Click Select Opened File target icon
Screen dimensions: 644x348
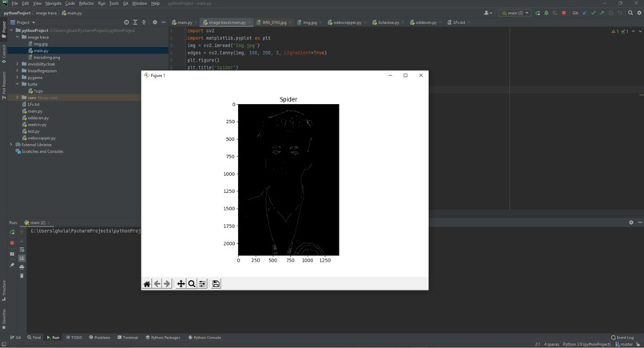click(126, 22)
